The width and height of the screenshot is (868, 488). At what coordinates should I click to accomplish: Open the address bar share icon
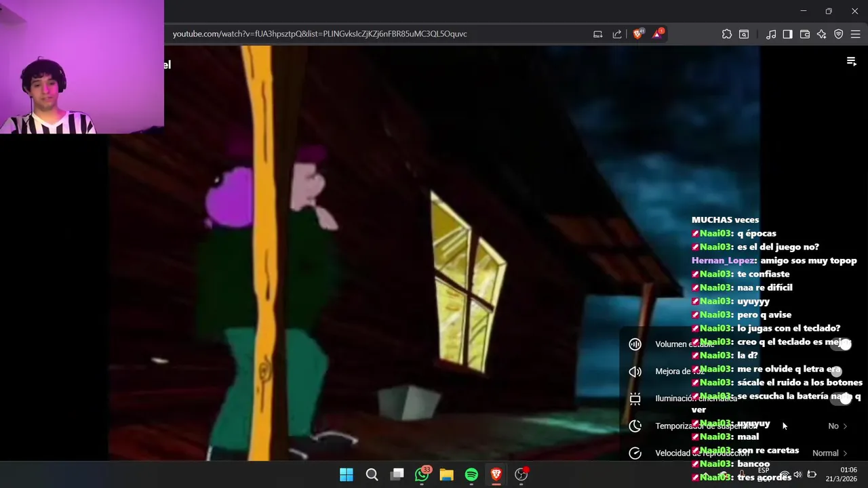(x=617, y=34)
